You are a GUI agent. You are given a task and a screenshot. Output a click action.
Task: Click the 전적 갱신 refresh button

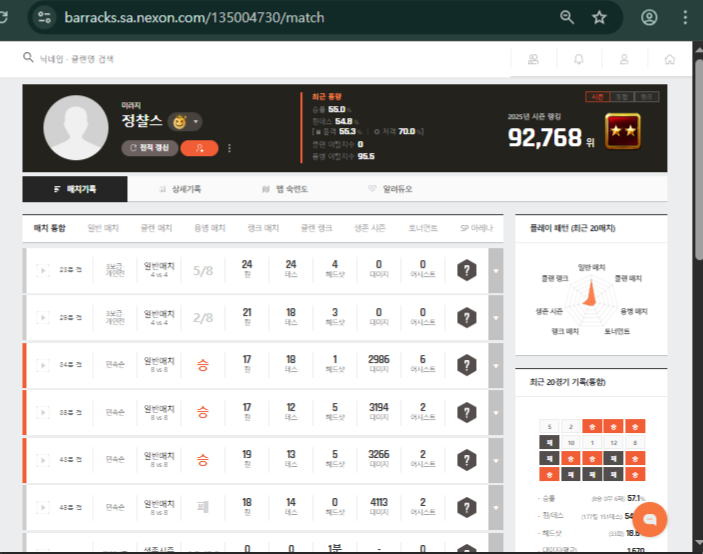(x=149, y=148)
